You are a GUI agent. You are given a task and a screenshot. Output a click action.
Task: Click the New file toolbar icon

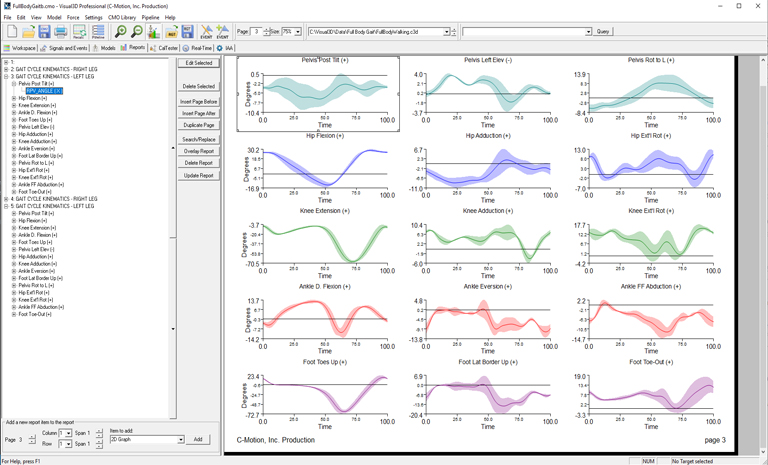[x=12, y=32]
